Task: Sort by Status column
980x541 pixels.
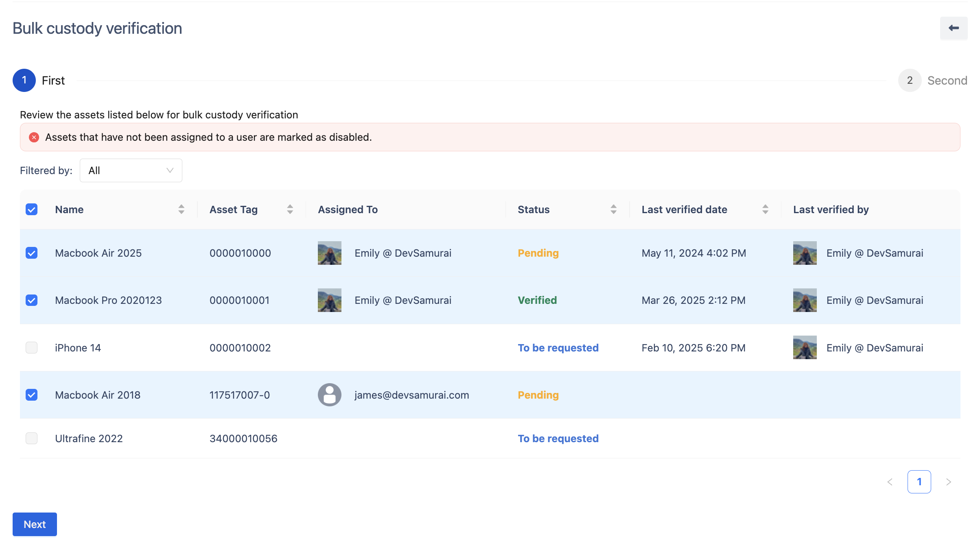Action: [x=613, y=209]
